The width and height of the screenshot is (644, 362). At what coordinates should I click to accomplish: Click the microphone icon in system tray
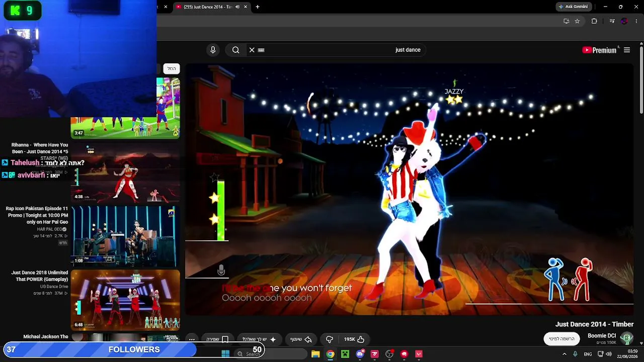point(575,354)
